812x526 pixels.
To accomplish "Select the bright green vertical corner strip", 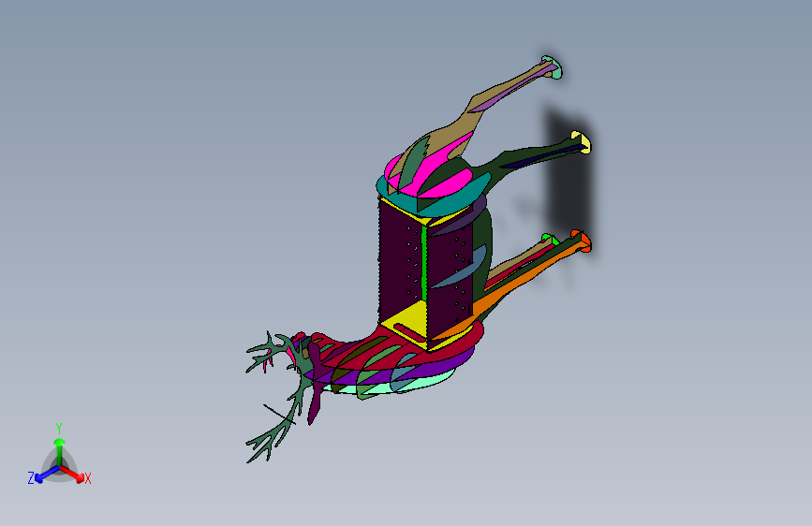I will [x=424, y=264].
